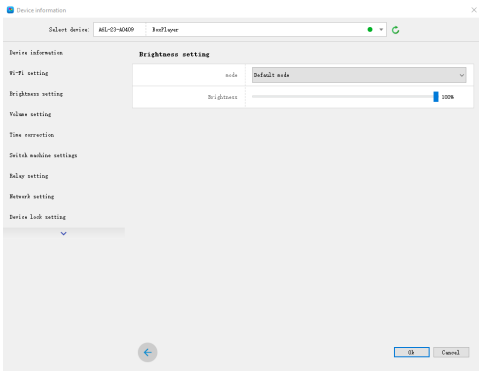This screenshot has height=375, width=486.
Task: Click the 100% brightness value
Action: 448,97
